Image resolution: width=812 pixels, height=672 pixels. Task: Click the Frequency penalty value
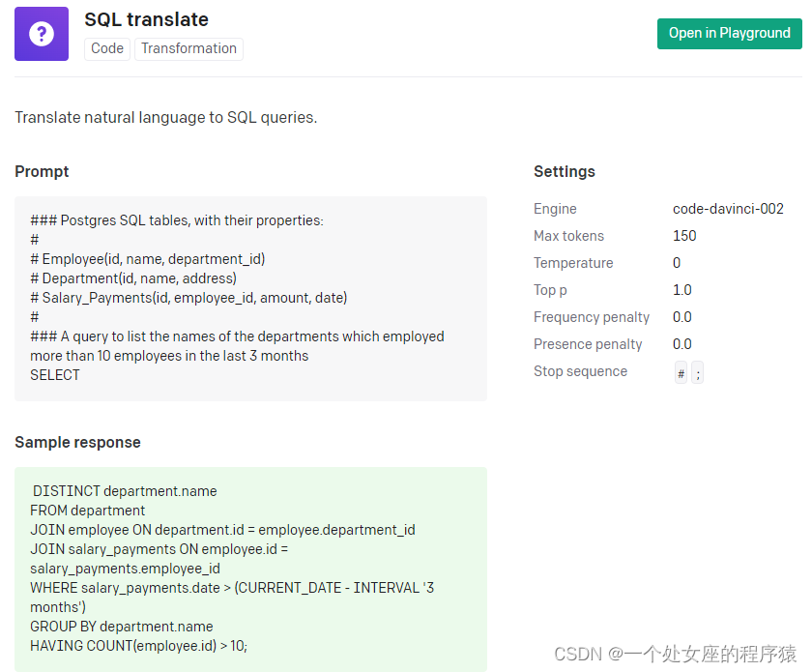pyautogui.click(x=682, y=317)
